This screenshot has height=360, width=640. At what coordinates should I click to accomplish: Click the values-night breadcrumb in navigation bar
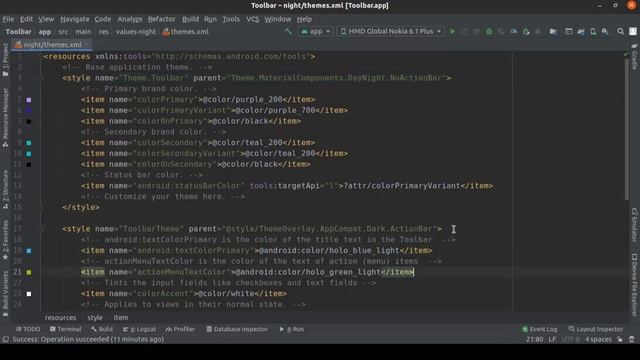click(136, 31)
